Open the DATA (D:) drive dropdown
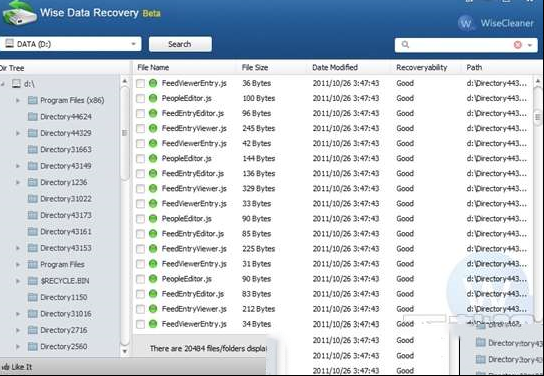Image resolution: width=544 pixels, height=376 pixels. (x=133, y=44)
